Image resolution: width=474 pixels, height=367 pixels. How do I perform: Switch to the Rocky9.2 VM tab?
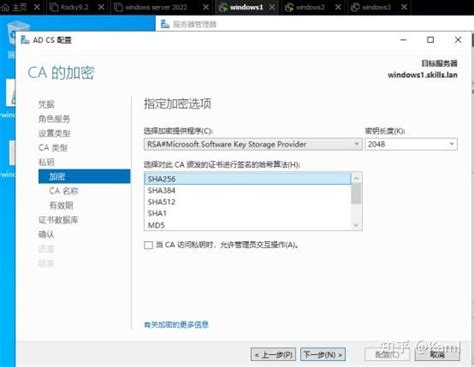point(74,7)
